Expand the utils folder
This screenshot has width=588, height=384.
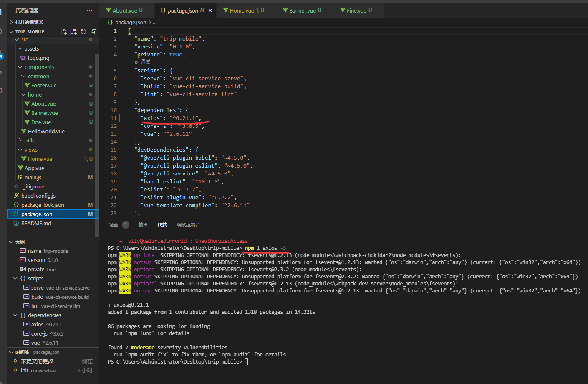29,141
